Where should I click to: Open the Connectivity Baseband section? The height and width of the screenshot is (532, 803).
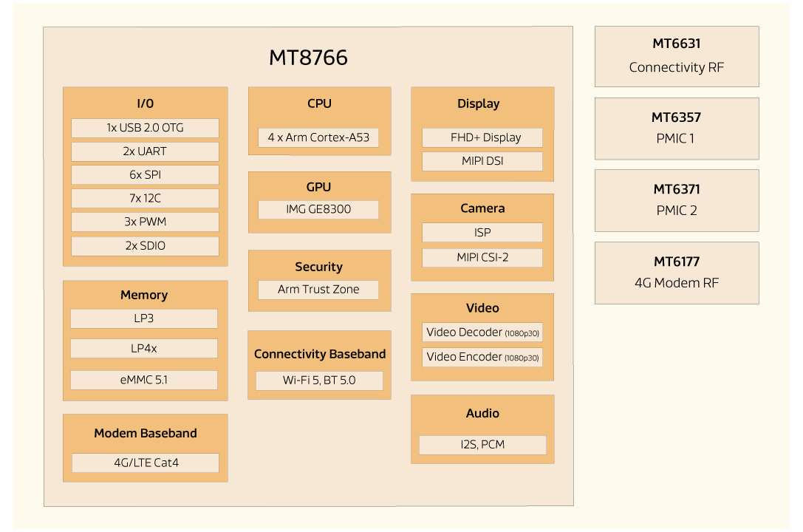tap(319, 354)
